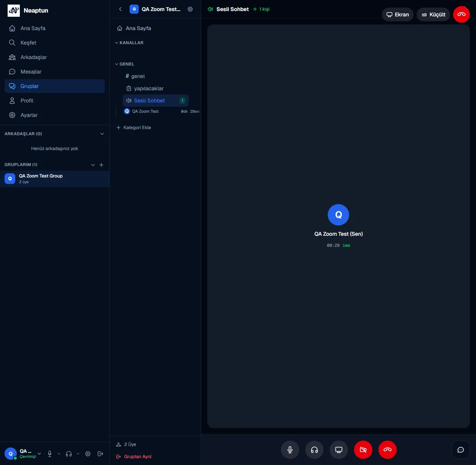Add a new group with the plus icon
This screenshot has height=465, width=476.
coord(101,165)
